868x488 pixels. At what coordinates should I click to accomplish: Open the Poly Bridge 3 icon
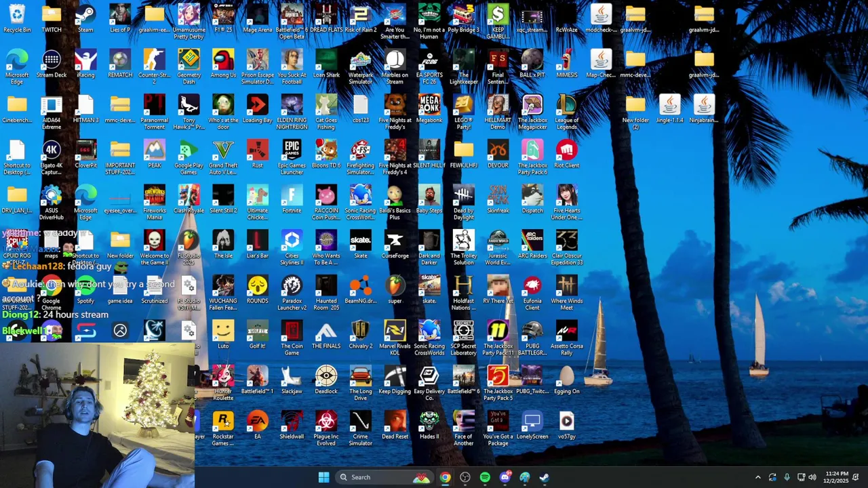click(x=464, y=19)
